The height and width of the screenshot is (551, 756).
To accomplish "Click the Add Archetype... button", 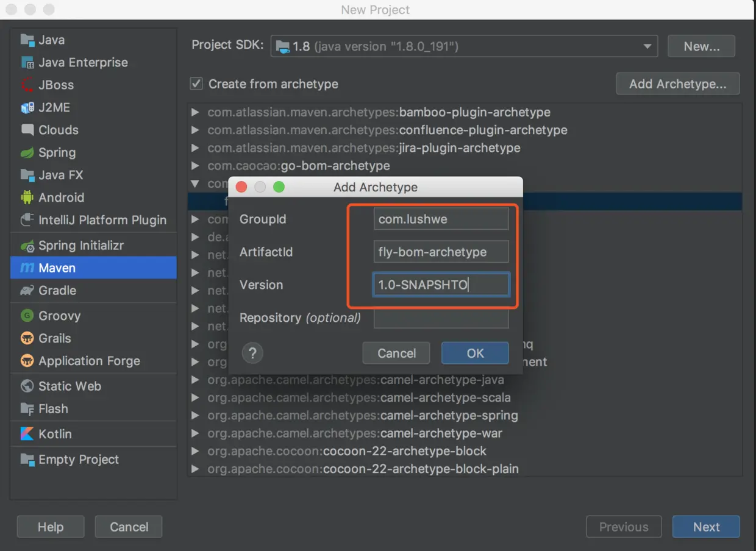I will pos(678,84).
